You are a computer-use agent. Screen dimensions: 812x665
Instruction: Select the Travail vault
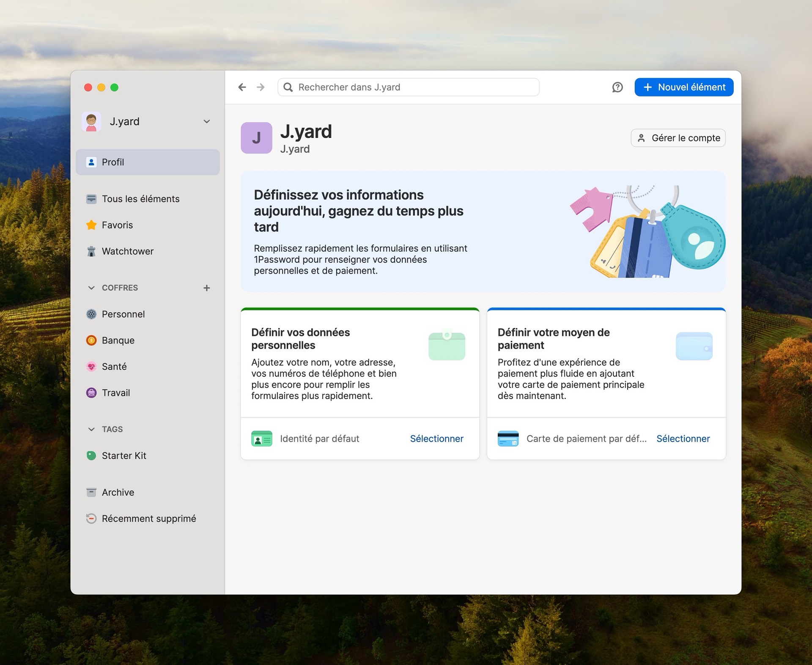[148, 393]
